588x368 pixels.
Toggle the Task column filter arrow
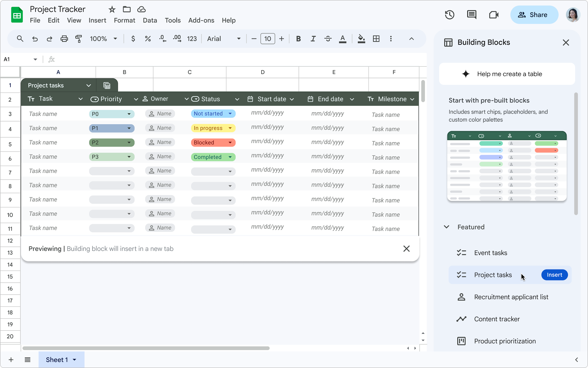pyautogui.click(x=80, y=99)
